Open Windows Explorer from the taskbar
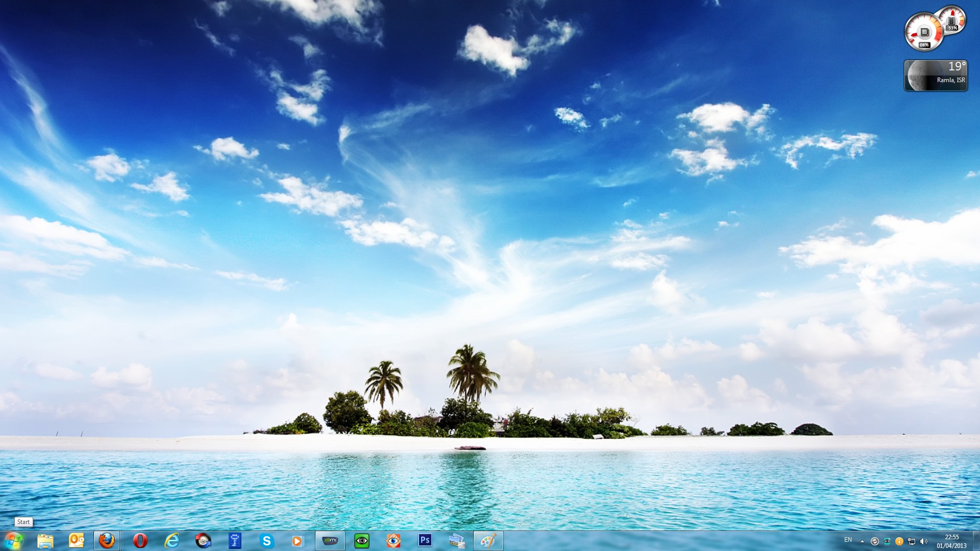980x551 pixels. 45,540
